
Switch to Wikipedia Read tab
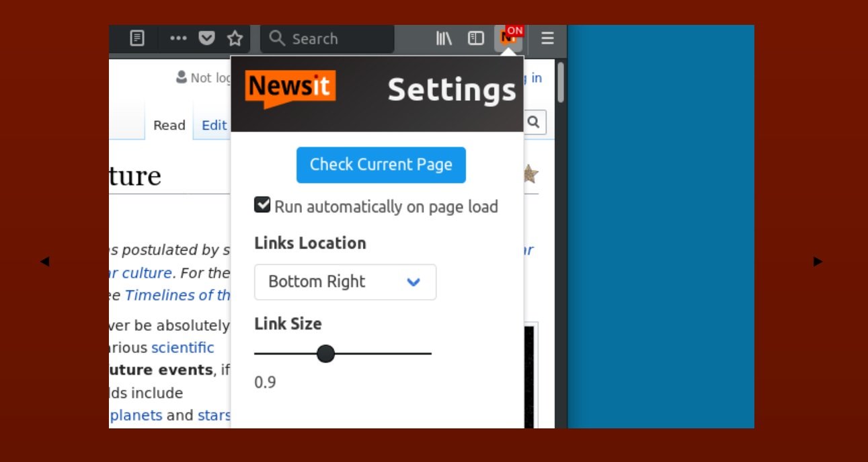coord(169,125)
